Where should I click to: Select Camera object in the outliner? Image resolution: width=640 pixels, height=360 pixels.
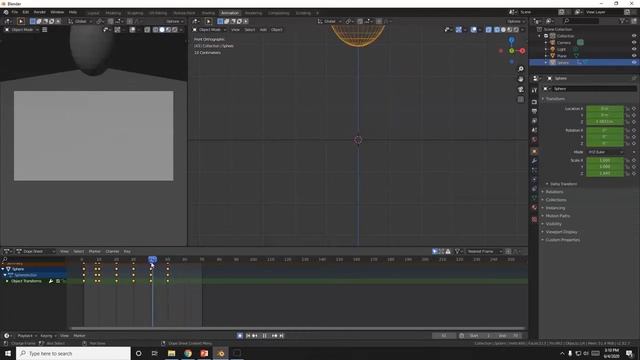coord(564,42)
